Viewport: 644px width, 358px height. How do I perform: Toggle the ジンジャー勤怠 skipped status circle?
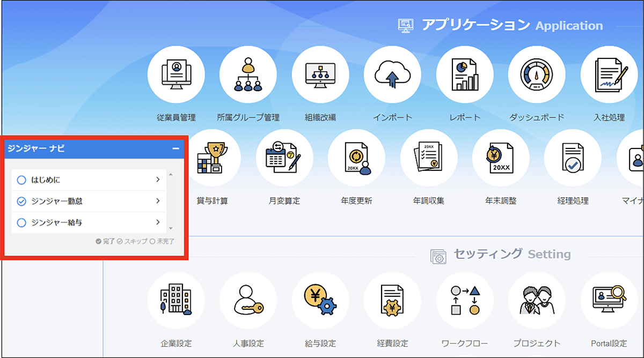point(21,202)
